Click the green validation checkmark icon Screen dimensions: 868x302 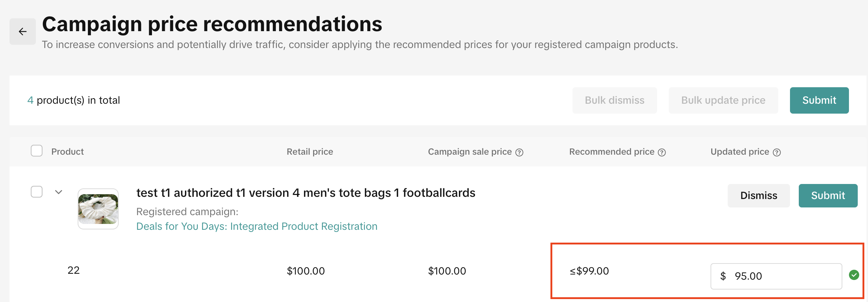pyautogui.click(x=854, y=275)
